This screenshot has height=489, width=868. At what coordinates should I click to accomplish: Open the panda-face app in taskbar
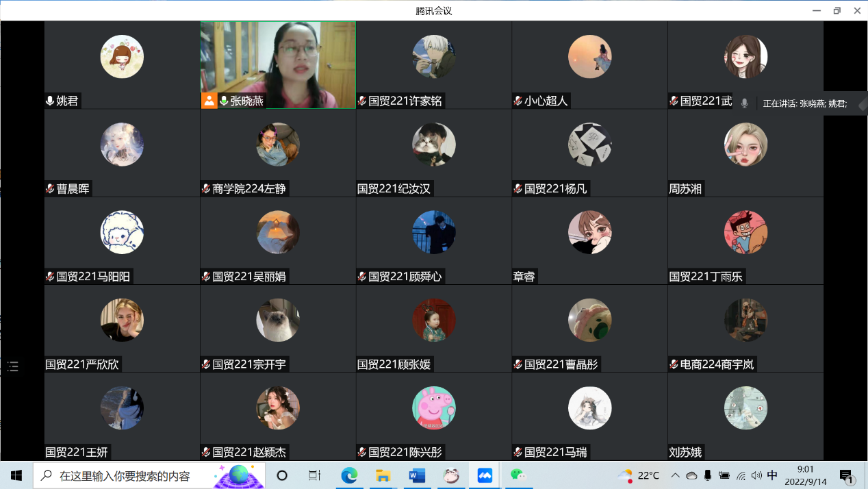point(451,475)
